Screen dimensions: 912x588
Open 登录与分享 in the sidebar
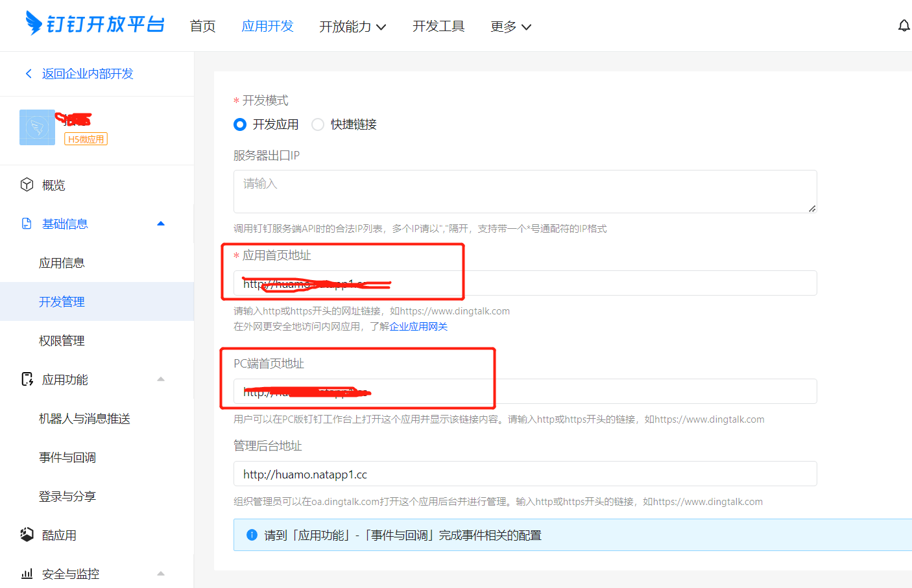tap(67, 496)
